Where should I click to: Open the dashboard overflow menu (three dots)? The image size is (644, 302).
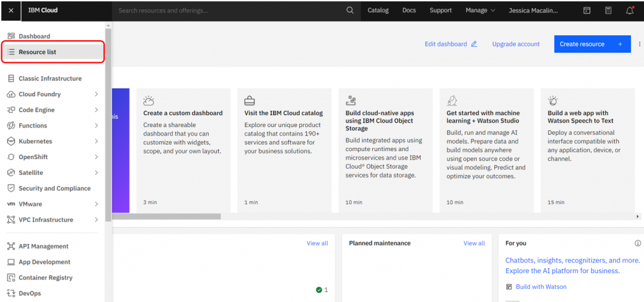(640, 44)
